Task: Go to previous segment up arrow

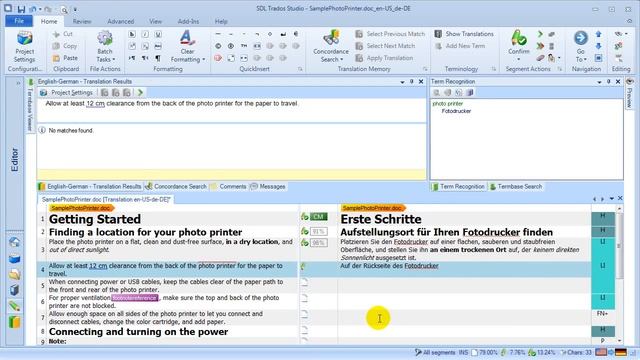Action: click(x=598, y=34)
